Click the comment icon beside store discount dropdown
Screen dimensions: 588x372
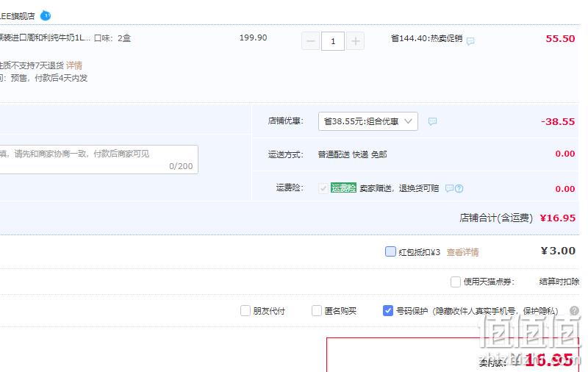[432, 121]
